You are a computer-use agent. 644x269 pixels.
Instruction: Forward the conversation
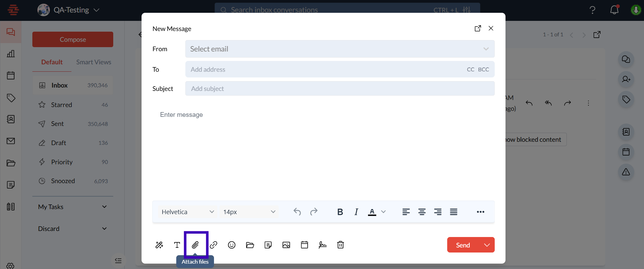point(568,103)
